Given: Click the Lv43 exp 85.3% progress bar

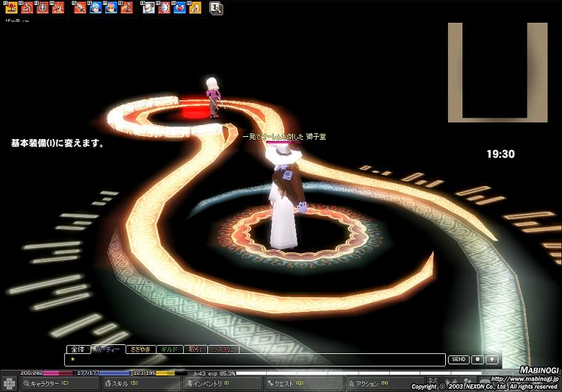Looking at the screenshot, I should pos(337,373).
